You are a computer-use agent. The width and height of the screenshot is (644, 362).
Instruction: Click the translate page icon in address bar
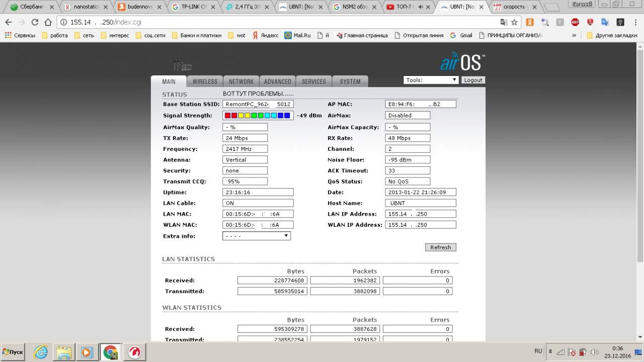504,22
